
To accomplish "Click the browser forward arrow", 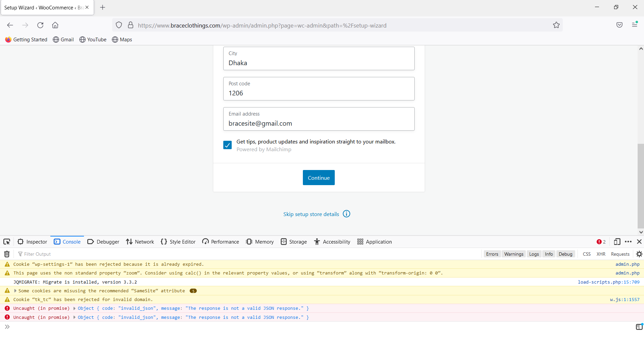I will (x=25, y=25).
